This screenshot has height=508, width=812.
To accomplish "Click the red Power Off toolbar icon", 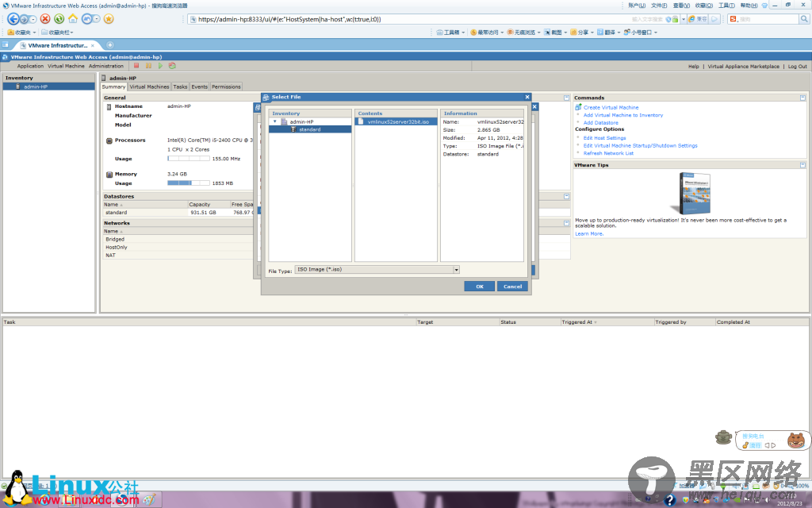I will pyautogui.click(x=136, y=66).
